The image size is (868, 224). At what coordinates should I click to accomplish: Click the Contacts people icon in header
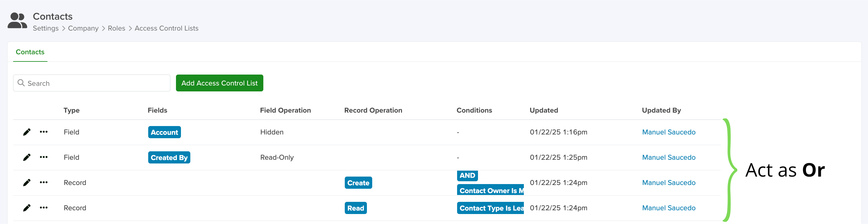[17, 21]
